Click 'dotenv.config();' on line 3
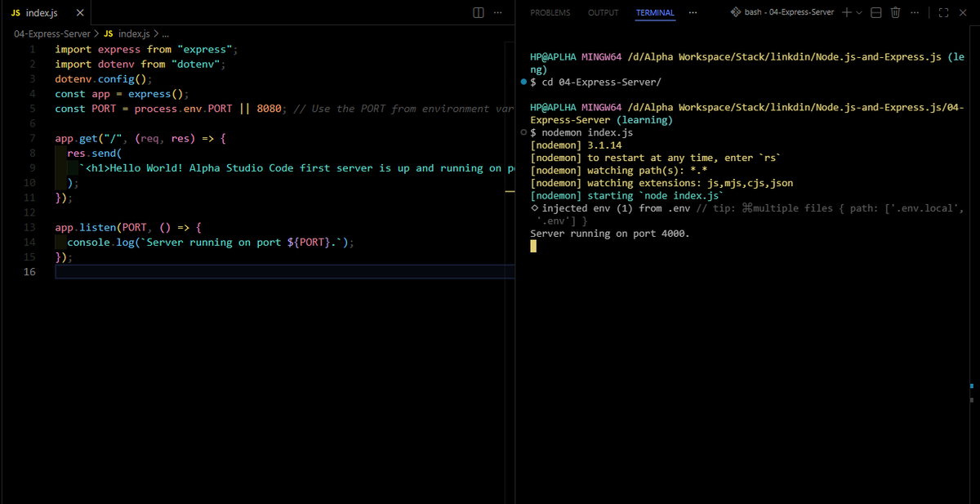This screenshot has width=980, height=504. pos(104,79)
